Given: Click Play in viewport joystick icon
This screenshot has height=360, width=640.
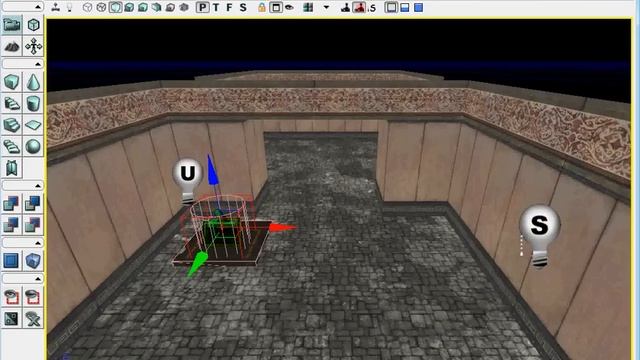Looking at the screenshot, I should tap(345, 7).
